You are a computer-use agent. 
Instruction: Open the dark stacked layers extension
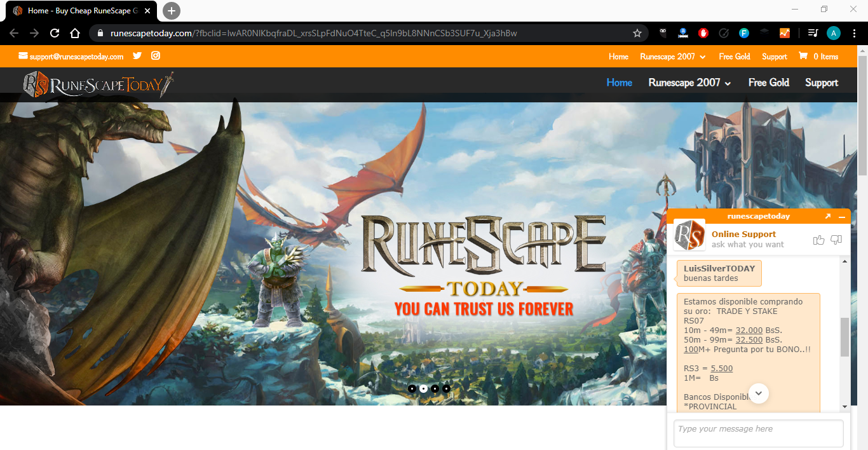pos(764,33)
